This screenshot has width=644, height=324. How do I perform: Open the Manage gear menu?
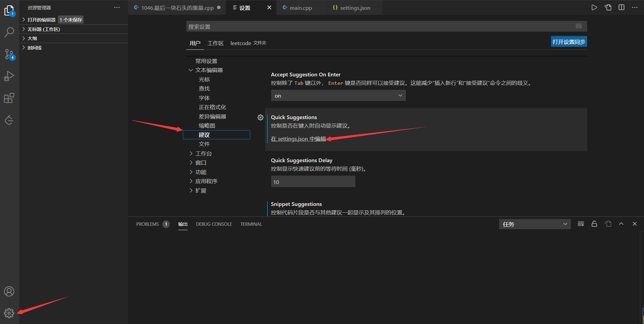point(9,313)
